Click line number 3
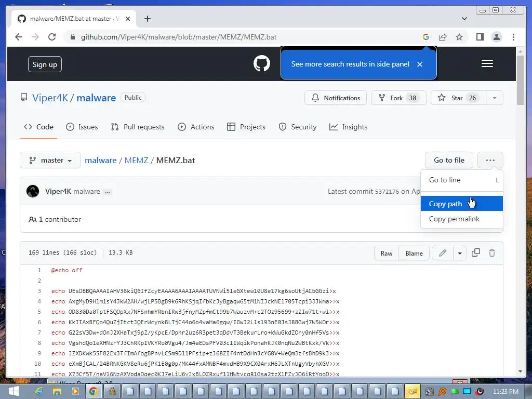 point(39,291)
